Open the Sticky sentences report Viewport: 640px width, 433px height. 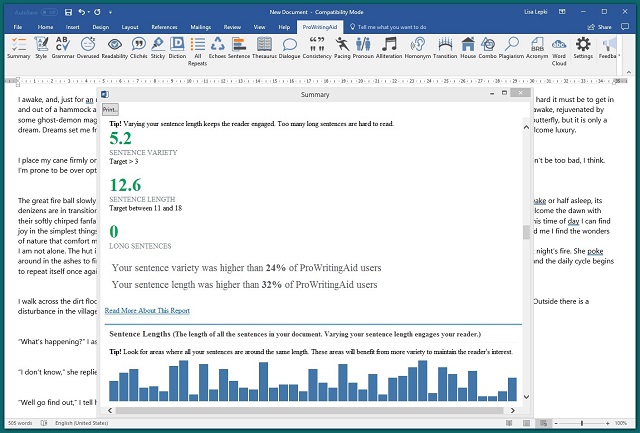click(158, 48)
